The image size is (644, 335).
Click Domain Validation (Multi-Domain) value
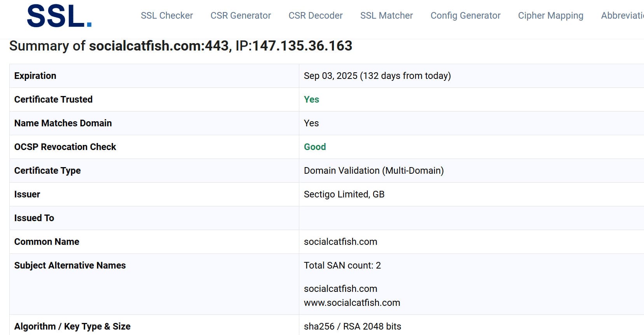(x=374, y=171)
